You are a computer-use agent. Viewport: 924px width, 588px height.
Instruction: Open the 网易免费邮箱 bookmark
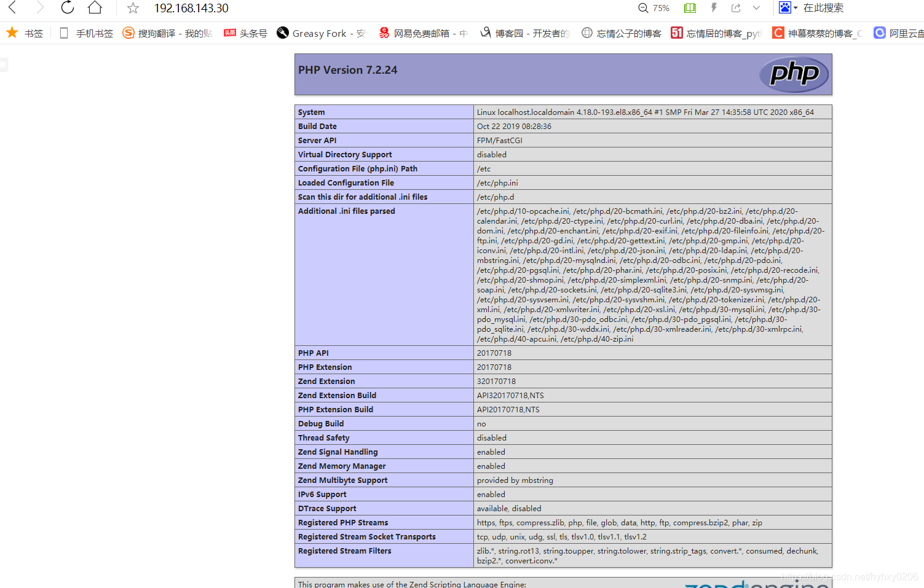pyautogui.click(x=423, y=33)
